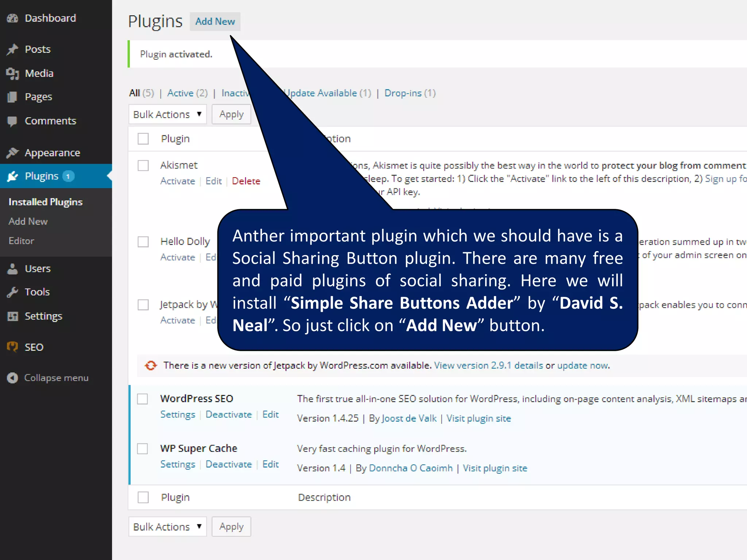This screenshot has width=747, height=560.
Task: Open the Tools menu
Action: click(x=37, y=292)
